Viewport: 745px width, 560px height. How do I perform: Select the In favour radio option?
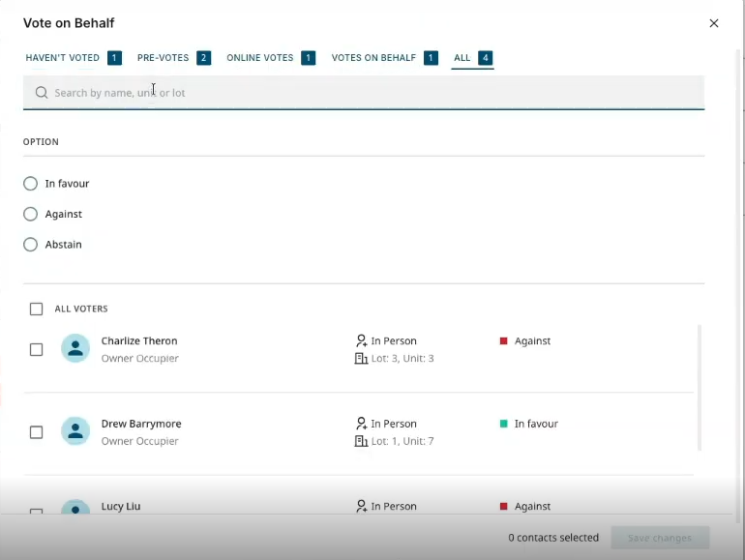coord(30,184)
